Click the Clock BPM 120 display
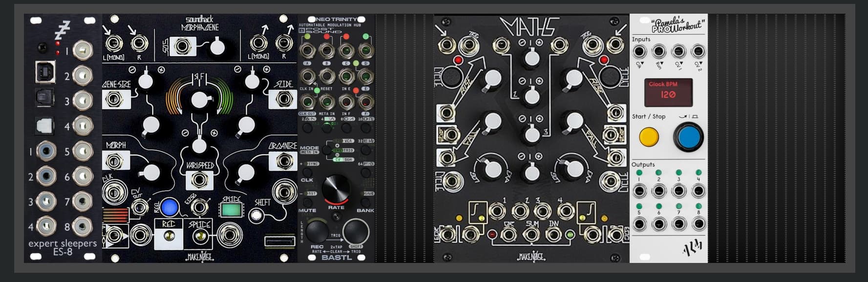This screenshot has width=868, height=282. pos(668,92)
